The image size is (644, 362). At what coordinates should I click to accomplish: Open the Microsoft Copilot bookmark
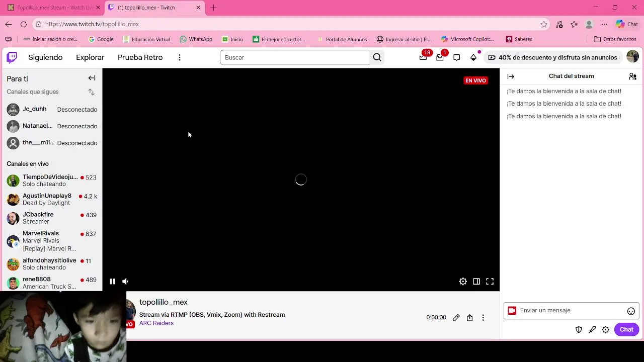[x=467, y=39]
